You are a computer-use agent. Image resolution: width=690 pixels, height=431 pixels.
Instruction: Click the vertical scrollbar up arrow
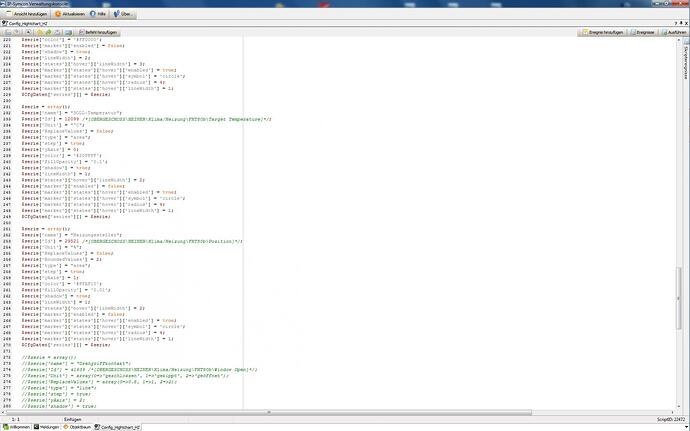tap(678, 41)
